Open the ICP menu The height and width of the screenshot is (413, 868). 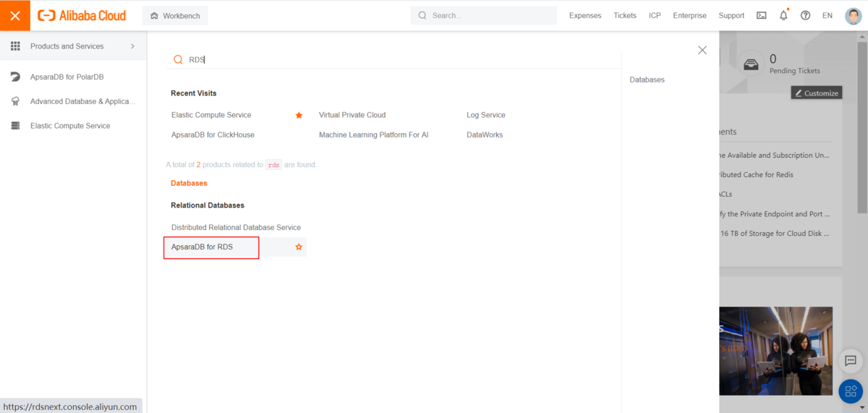coord(655,15)
